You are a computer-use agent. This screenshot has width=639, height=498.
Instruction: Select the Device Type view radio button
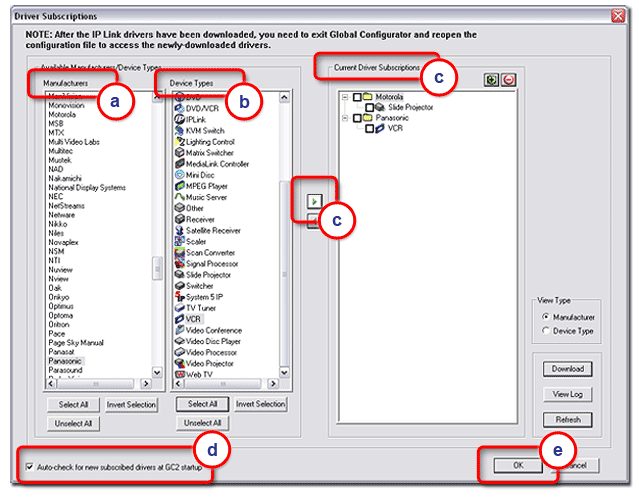(x=545, y=331)
